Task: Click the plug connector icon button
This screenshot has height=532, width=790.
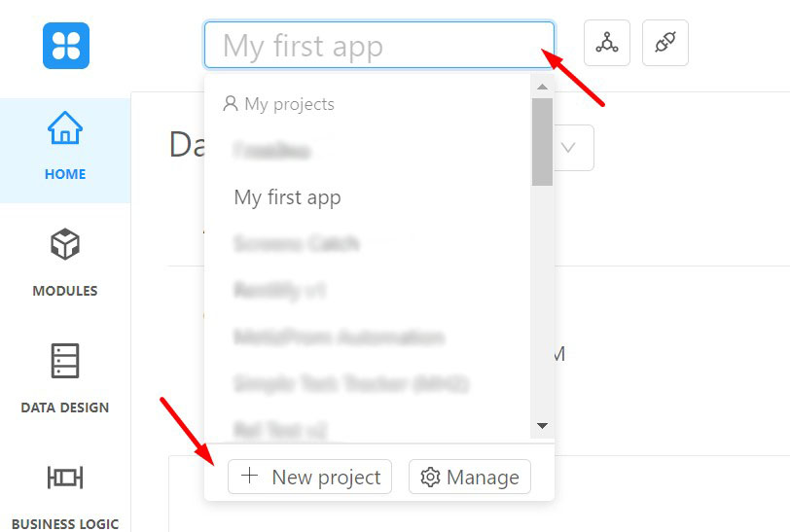Action: coord(665,43)
